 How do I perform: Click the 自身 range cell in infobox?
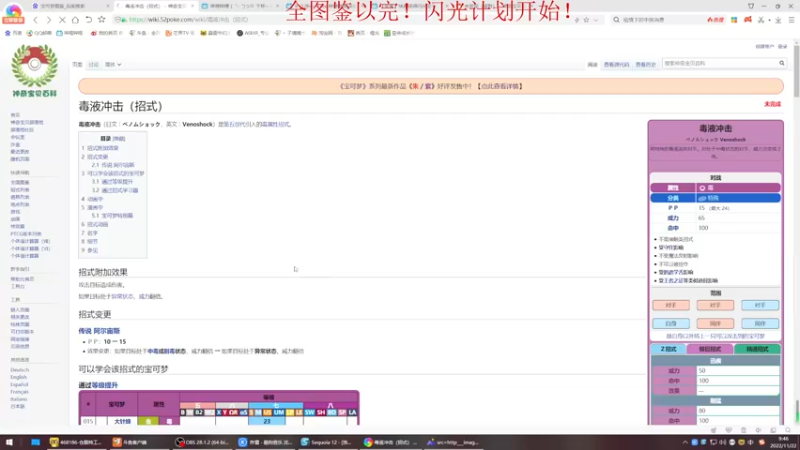(671, 323)
